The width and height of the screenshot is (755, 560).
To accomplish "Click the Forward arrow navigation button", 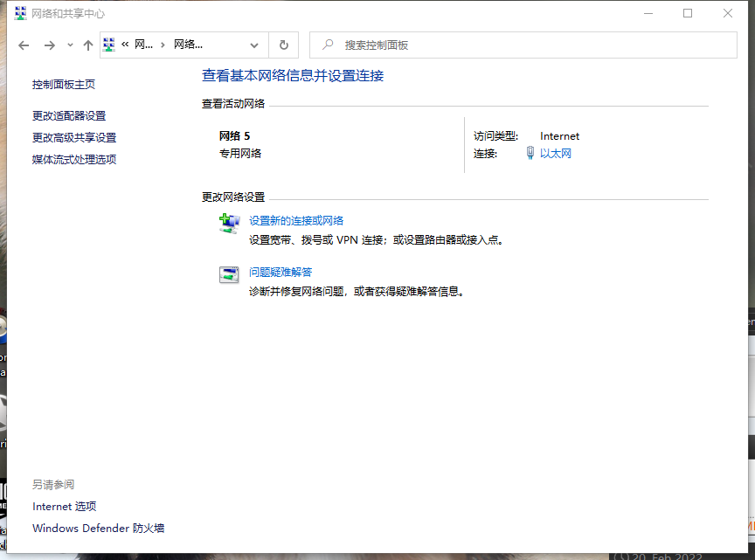I will tap(49, 45).
